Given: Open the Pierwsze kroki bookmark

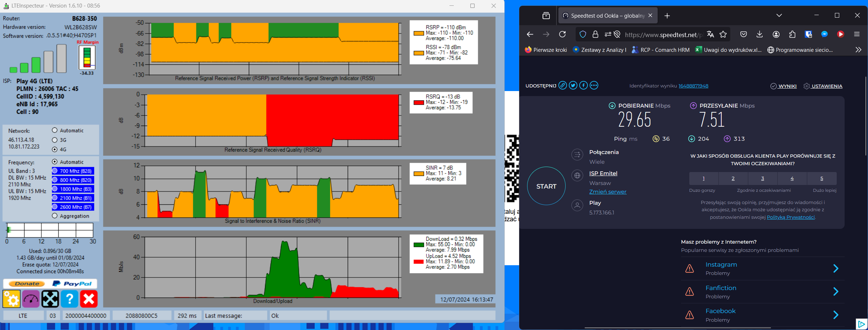Looking at the screenshot, I should tap(546, 50).
